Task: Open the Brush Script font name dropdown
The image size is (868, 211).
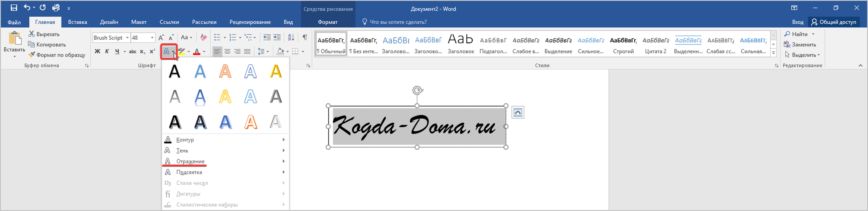Action: point(127,38)
